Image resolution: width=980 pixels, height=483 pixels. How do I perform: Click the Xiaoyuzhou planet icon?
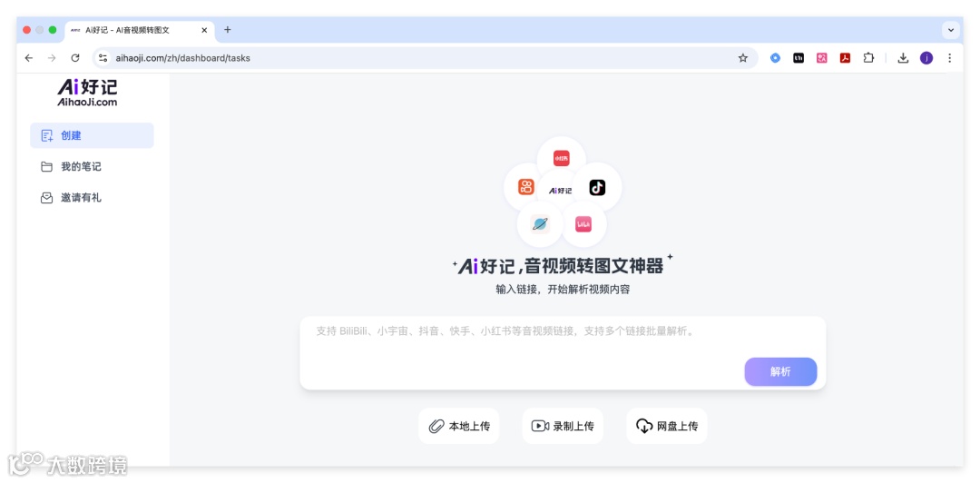coord(539,224)
